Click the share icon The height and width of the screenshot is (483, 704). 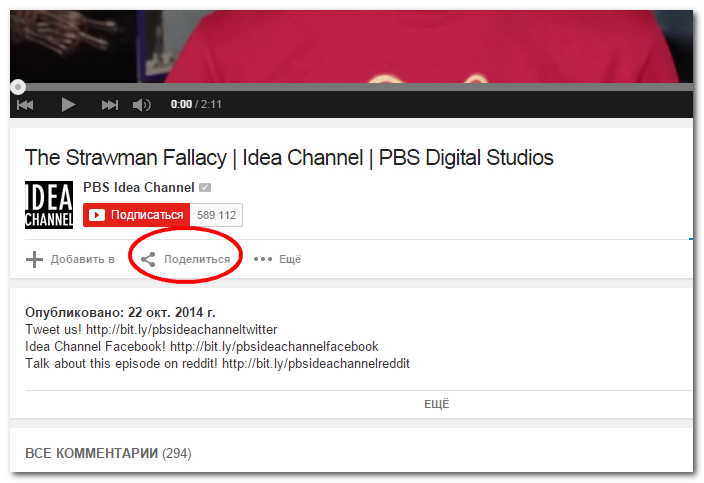pos(148,259)
